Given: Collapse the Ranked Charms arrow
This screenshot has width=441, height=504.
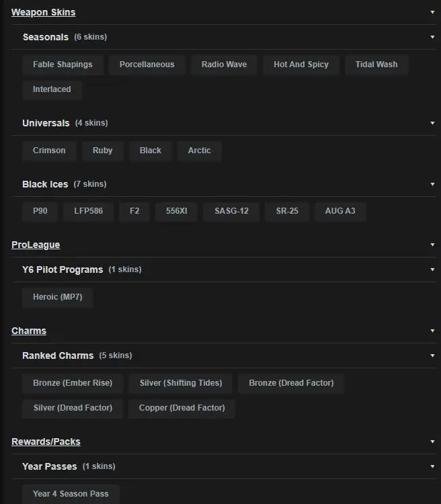Looking at the screenshot, I should [432, 355].
